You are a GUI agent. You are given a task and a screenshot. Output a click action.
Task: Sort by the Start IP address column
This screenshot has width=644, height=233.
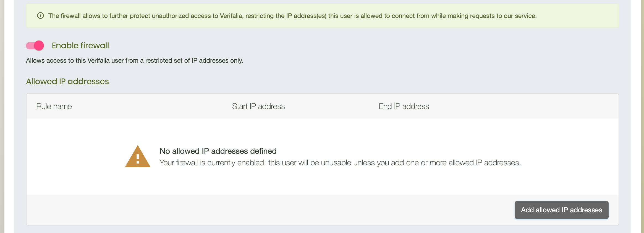(258, 106)
